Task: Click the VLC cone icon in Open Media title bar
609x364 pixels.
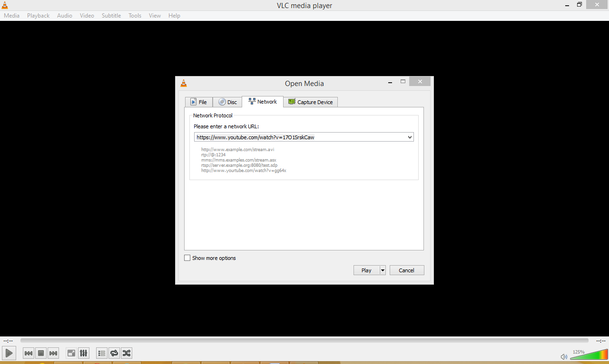Action: pyautogui.click(x=184, y=83)
